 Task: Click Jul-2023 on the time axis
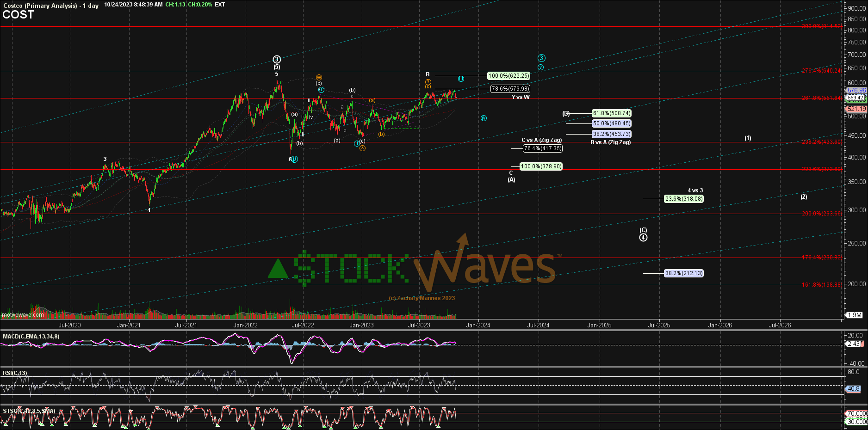(x=419, y=325)
